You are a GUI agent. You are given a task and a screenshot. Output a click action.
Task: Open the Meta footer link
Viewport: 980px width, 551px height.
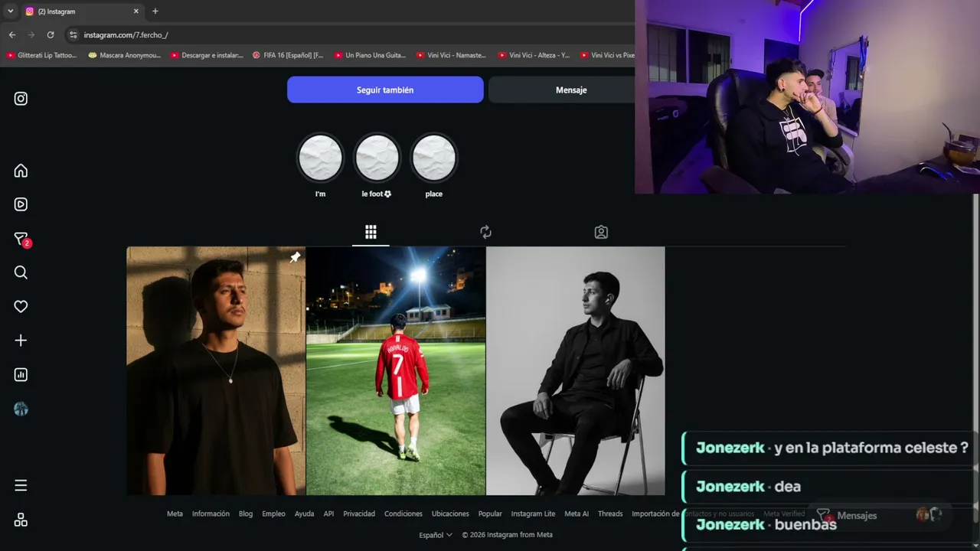(x=175, y=514)
